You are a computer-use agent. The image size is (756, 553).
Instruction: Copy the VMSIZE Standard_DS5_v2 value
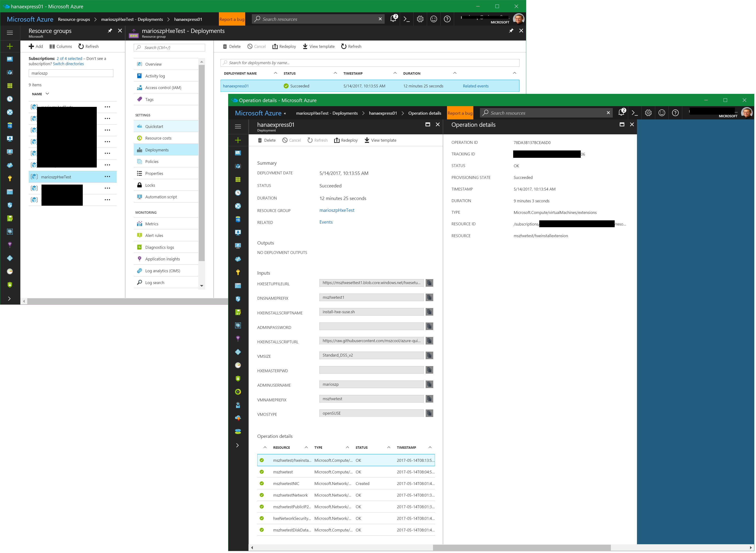(430, 355)
